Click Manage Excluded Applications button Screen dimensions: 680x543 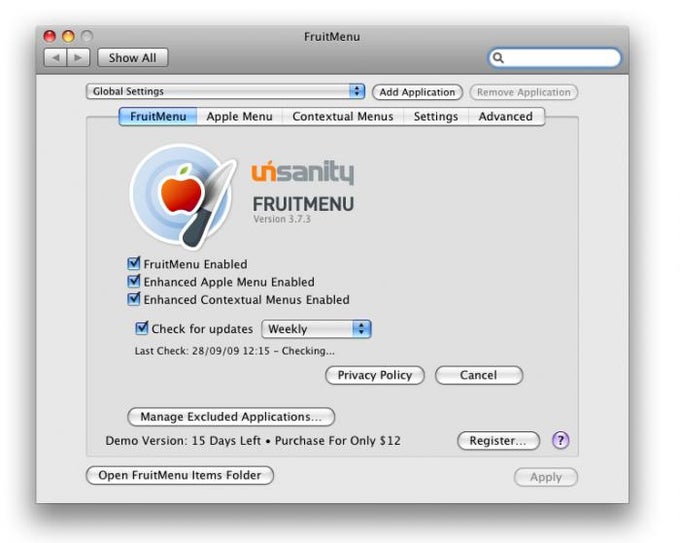(x=231, y=417)
